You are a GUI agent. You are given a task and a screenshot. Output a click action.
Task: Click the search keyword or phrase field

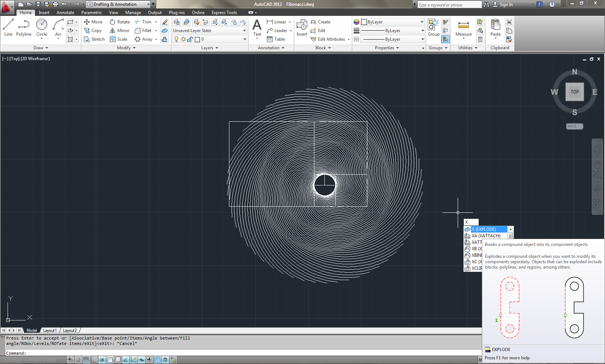449,5
